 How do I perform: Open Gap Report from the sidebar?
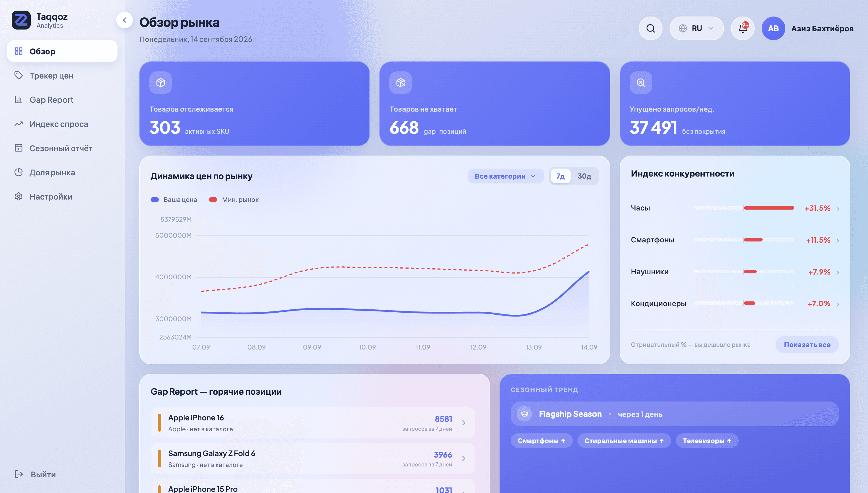pyautogui.click(x=62, y=99)
